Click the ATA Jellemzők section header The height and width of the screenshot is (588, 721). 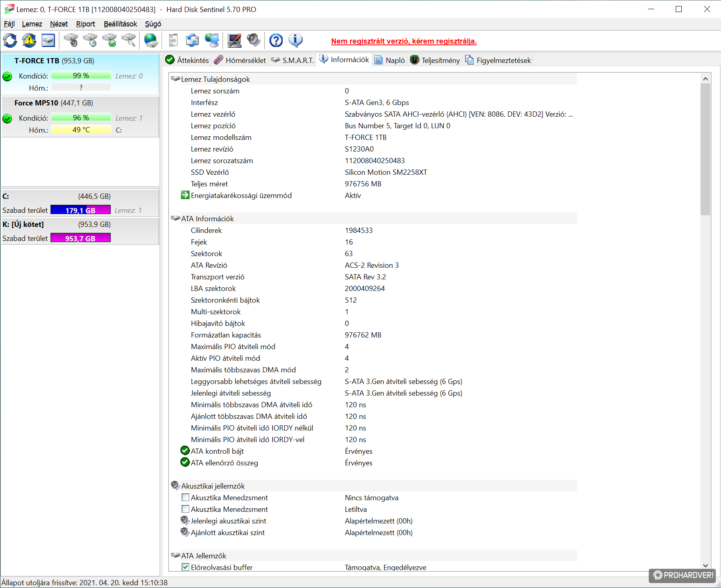click(x=374, y=556)
